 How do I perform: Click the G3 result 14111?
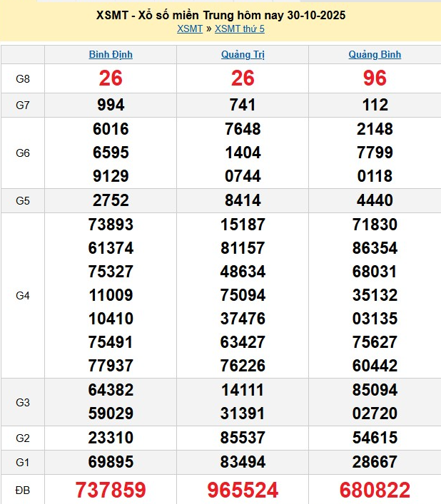[243, 390]
